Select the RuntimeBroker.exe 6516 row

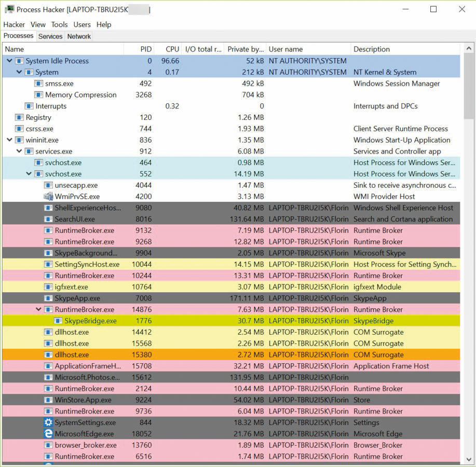click(x=232, y=457)
